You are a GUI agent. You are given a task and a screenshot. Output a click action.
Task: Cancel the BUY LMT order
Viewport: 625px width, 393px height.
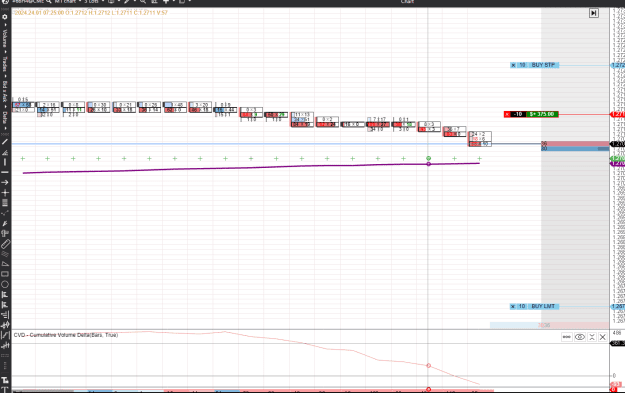click(513, 307)
